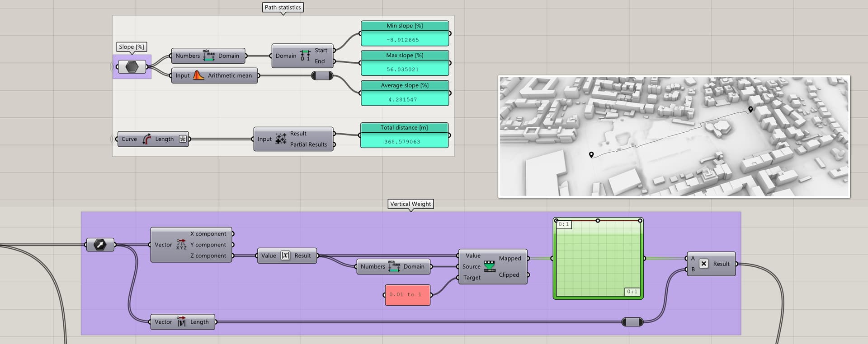Click the green graph mapper curve area
This screenshot has width=868, height=344.
598,259
